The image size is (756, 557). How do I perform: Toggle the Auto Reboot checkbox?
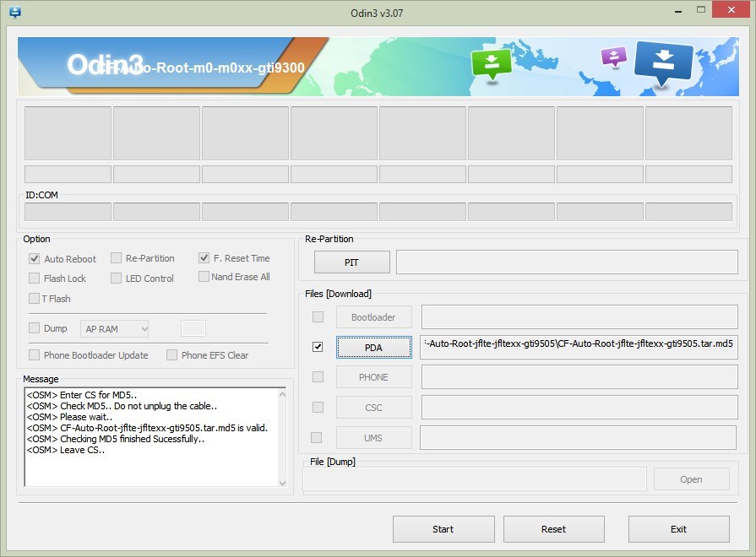(35, 259)
